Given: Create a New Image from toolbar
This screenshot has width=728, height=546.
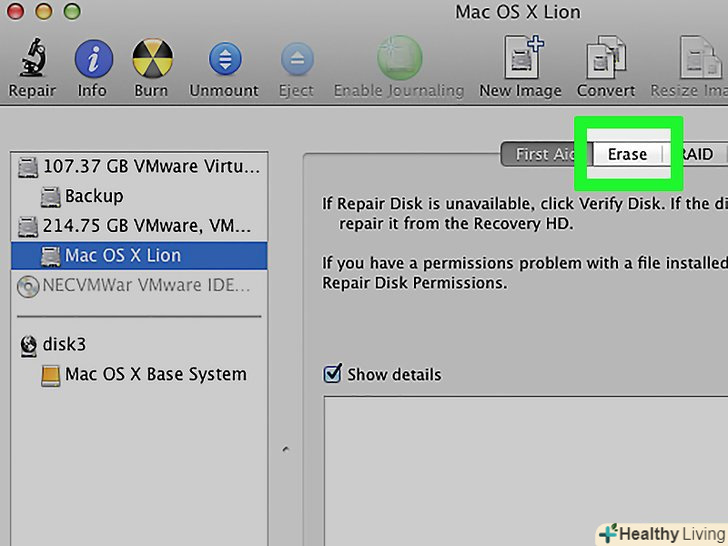Looking at the screenshot, I should pos(520,59).
